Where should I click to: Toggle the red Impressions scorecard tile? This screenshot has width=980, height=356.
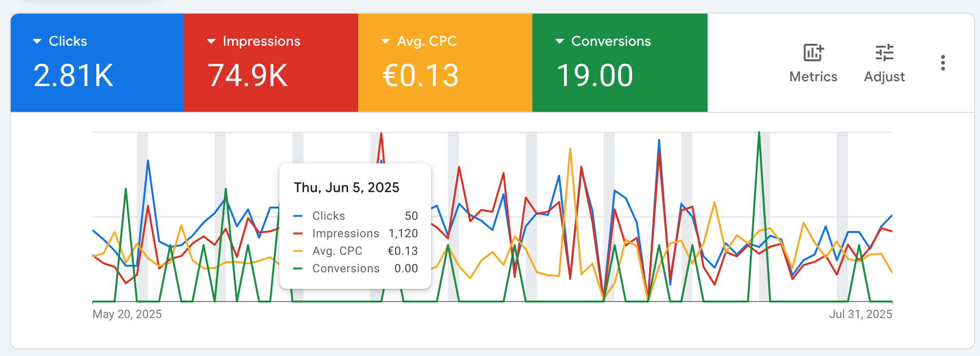(x=271, y=63)
